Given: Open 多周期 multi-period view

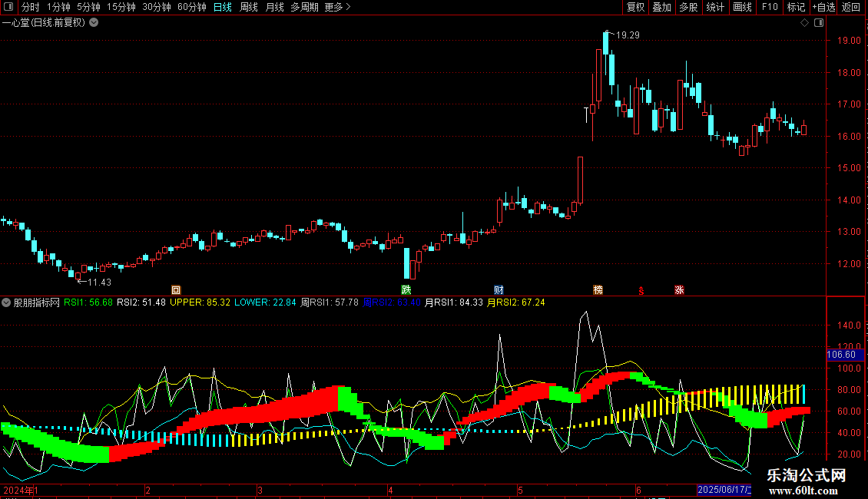Looking at the screenshot, I should point(304,7).
